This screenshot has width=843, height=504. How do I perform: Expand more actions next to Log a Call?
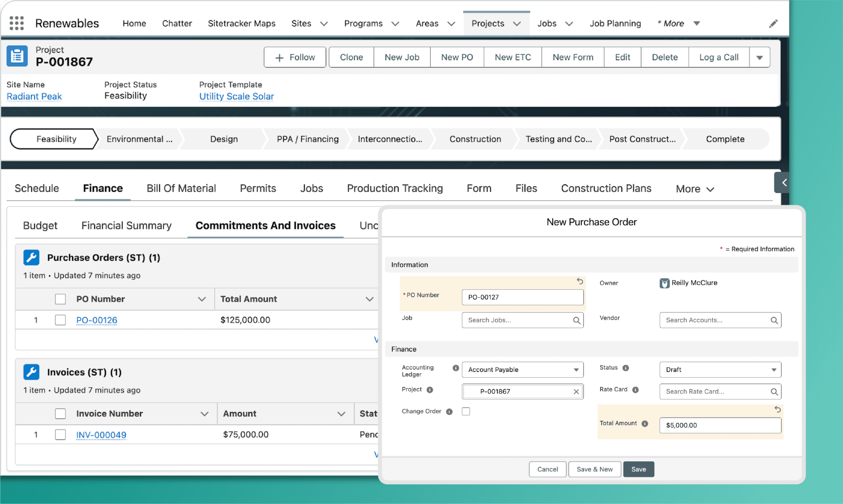(x=759, y=57)
